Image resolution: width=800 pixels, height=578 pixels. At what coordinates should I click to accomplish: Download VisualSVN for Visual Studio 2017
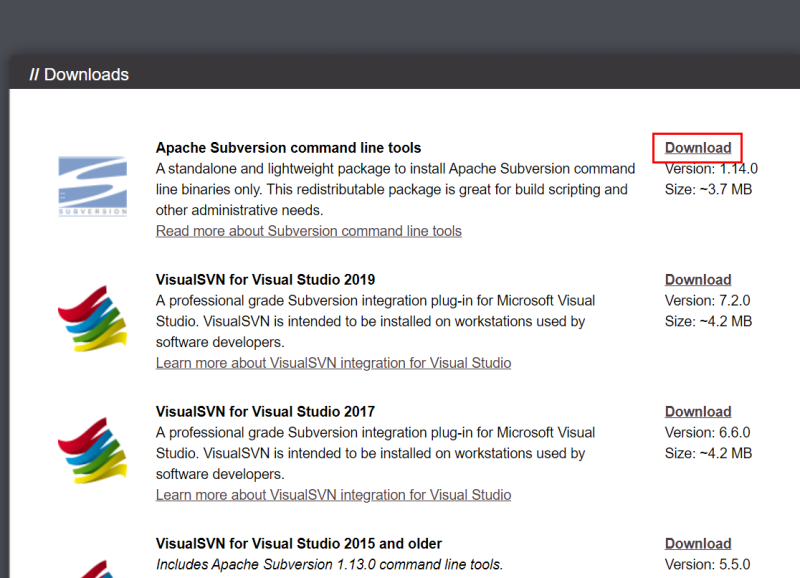(x=698, y=412)
